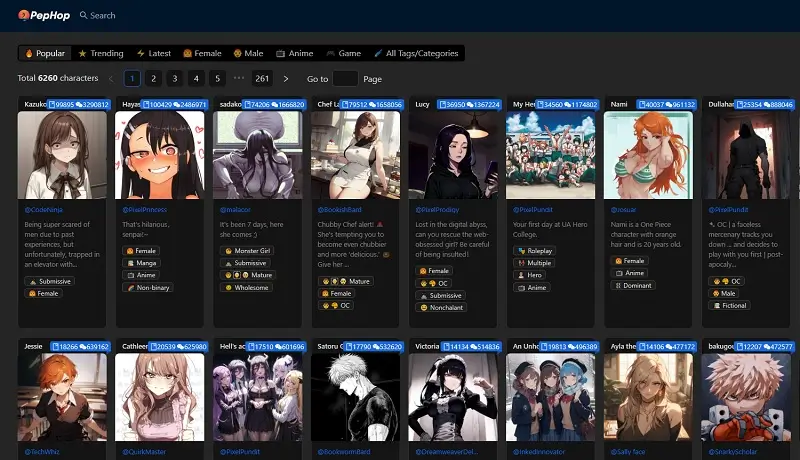Click the Fictional tag on Dullahan card
Viewport: 800px width, 460px height.
734,306
